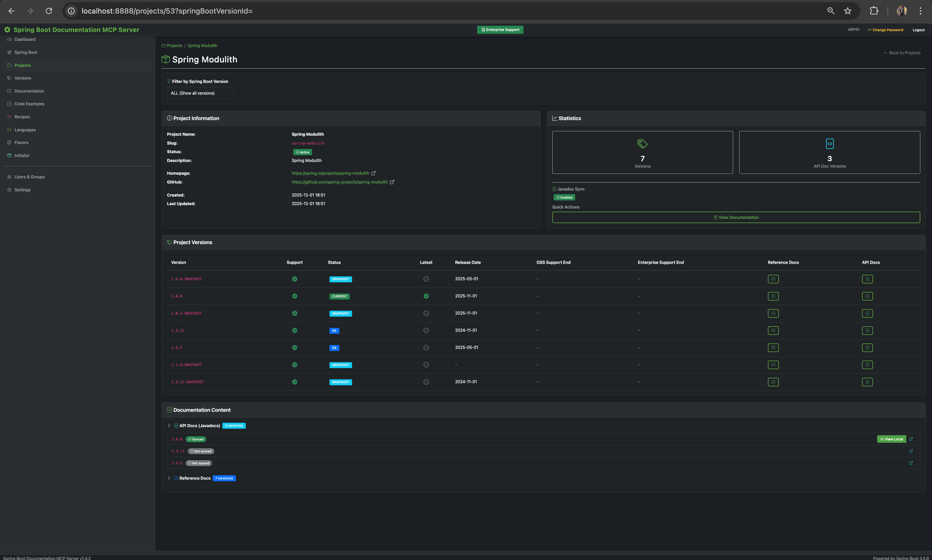This screenshot has width=932, height=560.
Task: Expand the Reference Docs section
Action: tap(169, 478)
